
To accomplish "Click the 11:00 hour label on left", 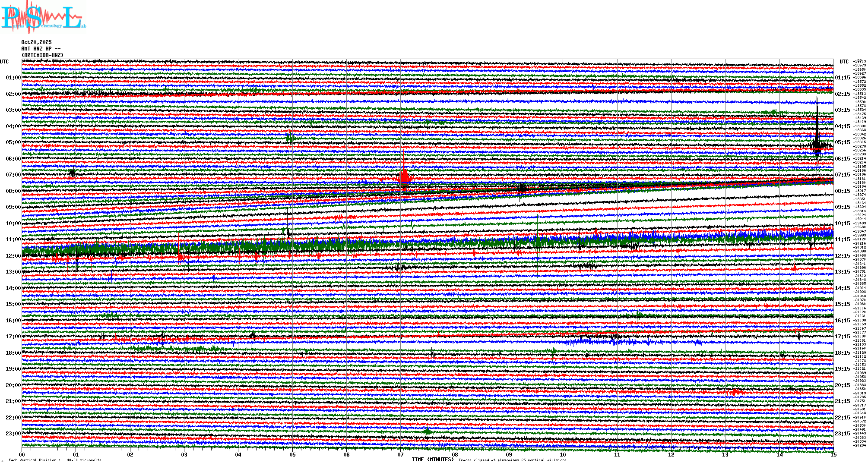I will coord(13,239).
